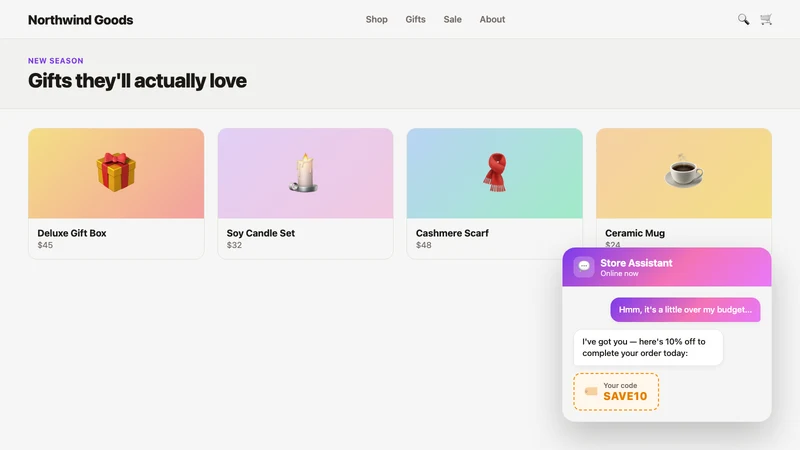The image size is (800, 450).
Task: Click the '10% off' assistant reply bubble
Action: click(x=648, y=347)
